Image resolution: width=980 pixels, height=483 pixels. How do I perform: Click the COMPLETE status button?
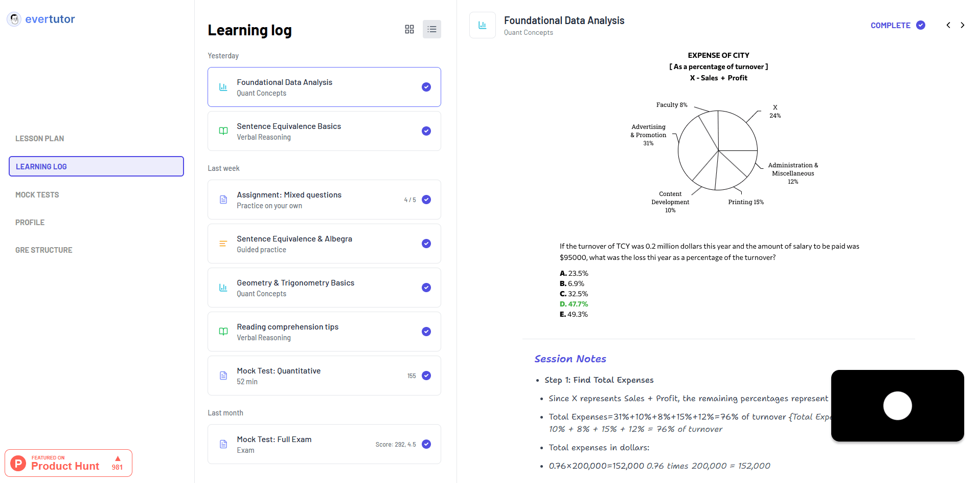click(897, 25)
